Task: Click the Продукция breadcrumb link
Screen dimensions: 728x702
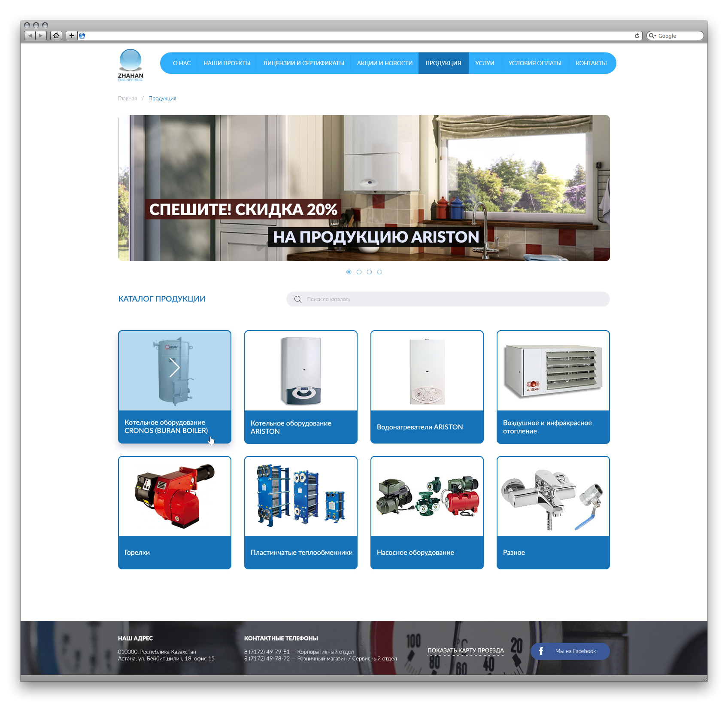Action: 162,99
